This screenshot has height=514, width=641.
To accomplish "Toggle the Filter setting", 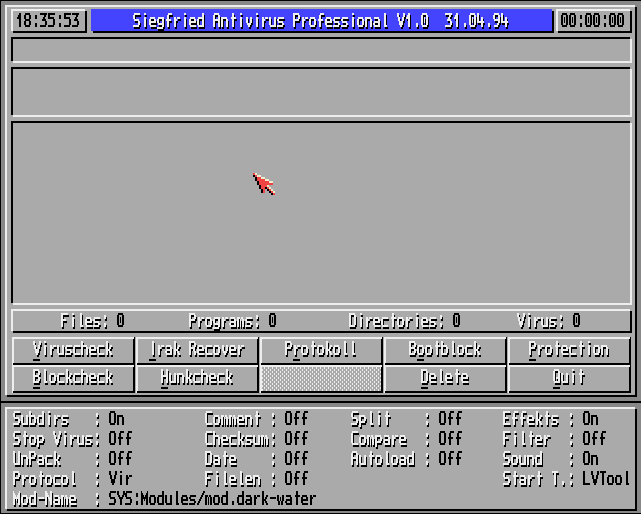I will [554, 439].
